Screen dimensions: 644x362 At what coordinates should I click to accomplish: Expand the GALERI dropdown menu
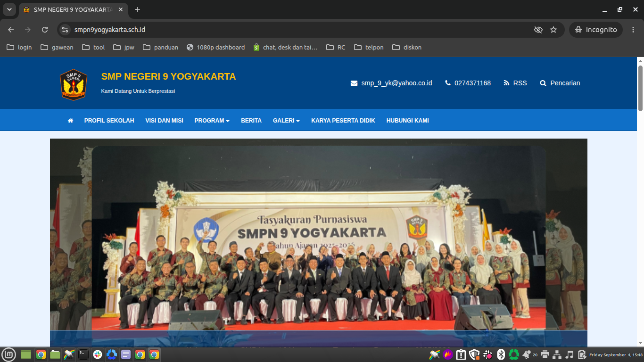pos(286,121)
